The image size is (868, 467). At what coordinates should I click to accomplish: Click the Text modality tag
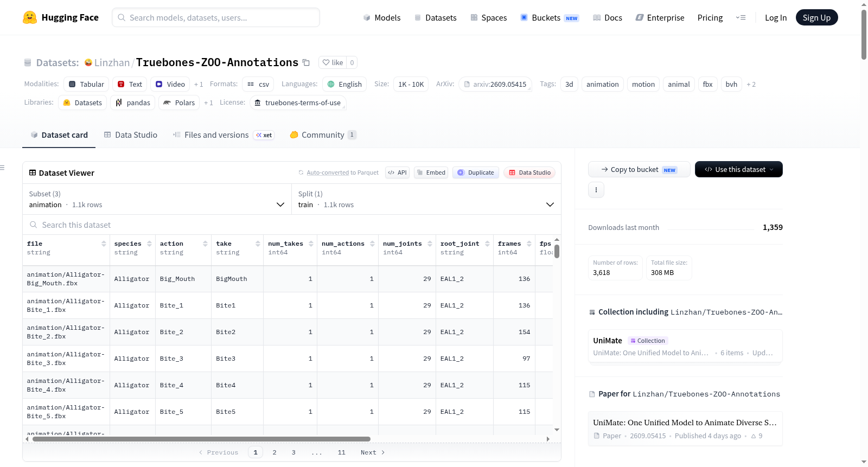130,84
